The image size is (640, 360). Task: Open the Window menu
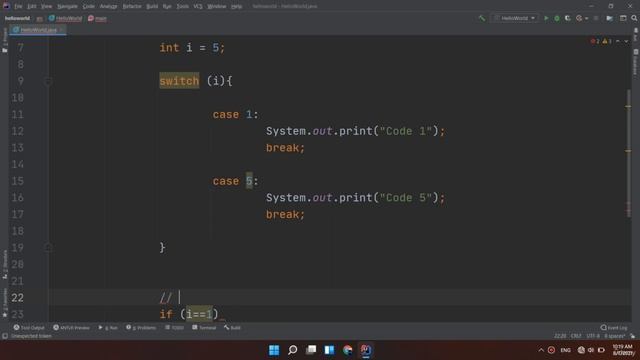coord(217,6)
